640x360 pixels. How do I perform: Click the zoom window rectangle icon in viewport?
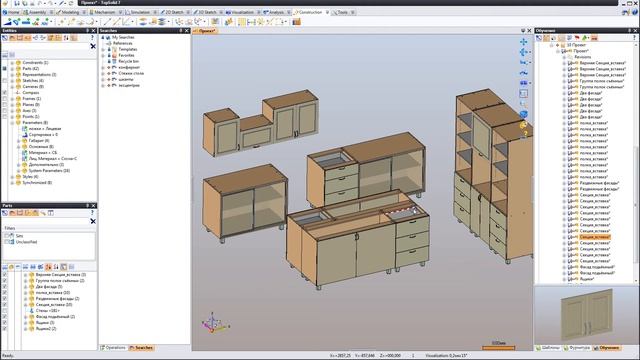pos(524,93)
